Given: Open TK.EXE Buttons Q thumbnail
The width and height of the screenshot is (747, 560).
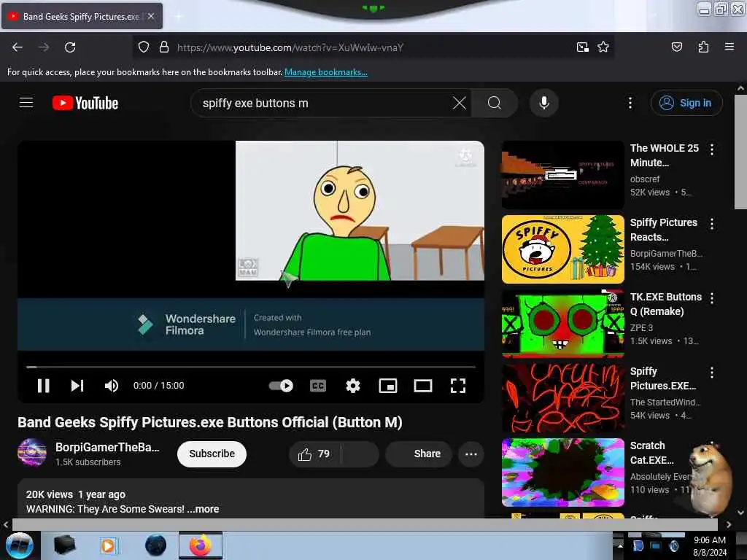Looking at the screenshot, I should [562, 323].
